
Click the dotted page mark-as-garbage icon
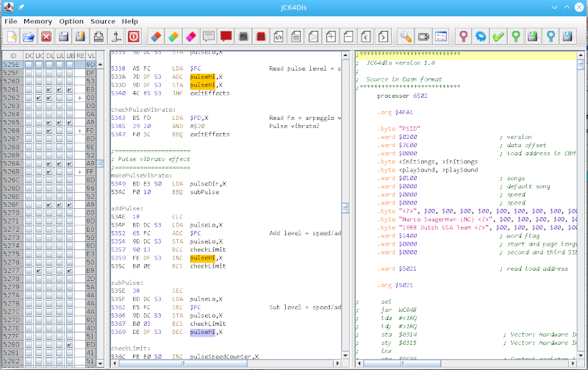pos(313,36)
